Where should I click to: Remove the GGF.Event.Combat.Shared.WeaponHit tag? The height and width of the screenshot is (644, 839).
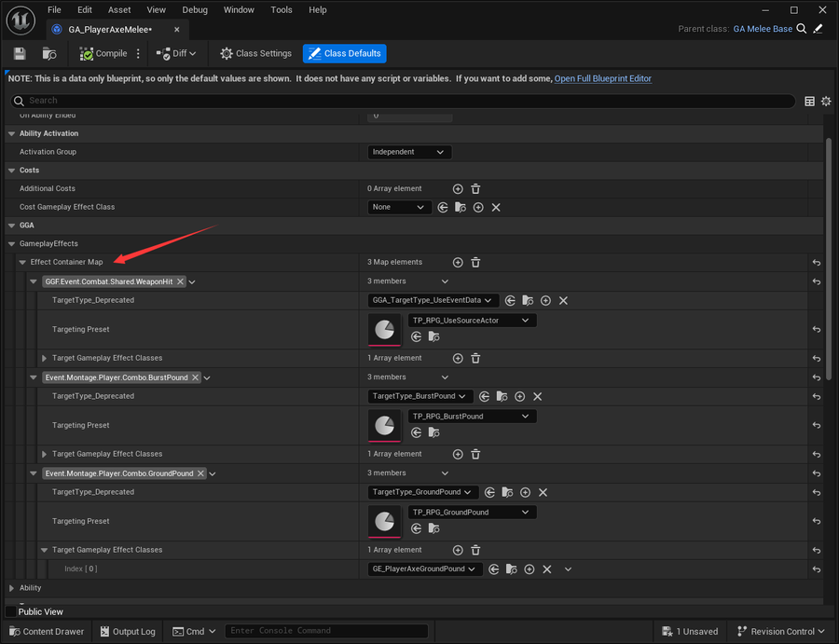click(180, 281)
